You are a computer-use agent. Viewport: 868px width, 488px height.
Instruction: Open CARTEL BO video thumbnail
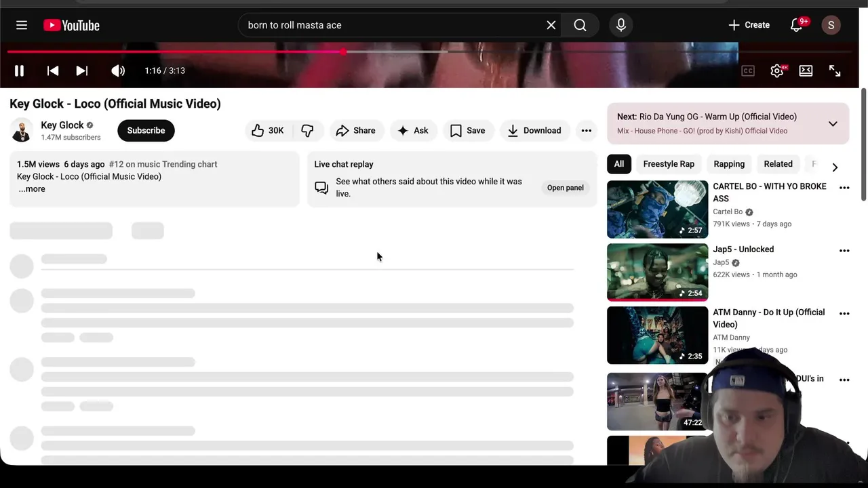coord(657,209)
